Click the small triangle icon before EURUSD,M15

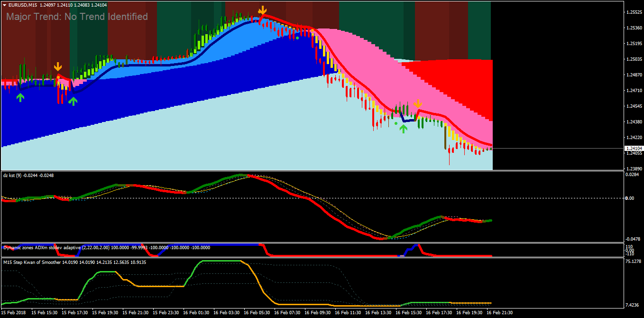(5, 5)
